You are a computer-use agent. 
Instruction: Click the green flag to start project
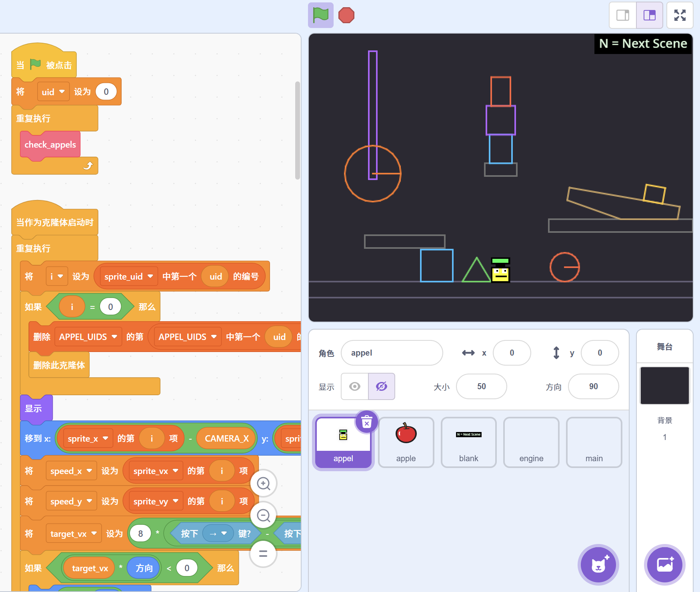320,15
